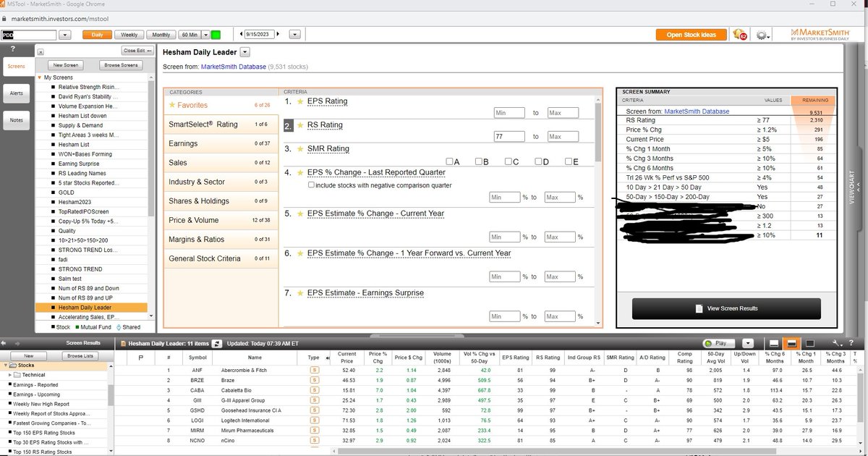Toggle favorite star for EPS Rating criterion

tap(300, 101)
